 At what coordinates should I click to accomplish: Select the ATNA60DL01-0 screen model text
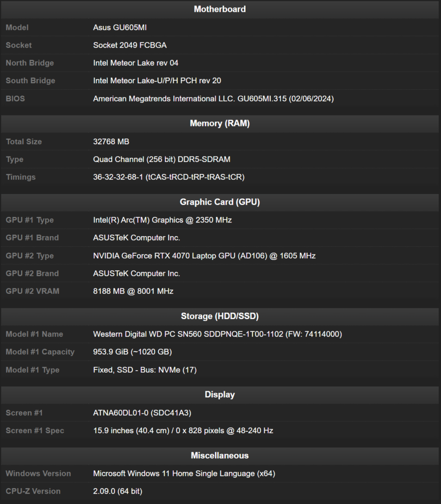coord(142,413)
